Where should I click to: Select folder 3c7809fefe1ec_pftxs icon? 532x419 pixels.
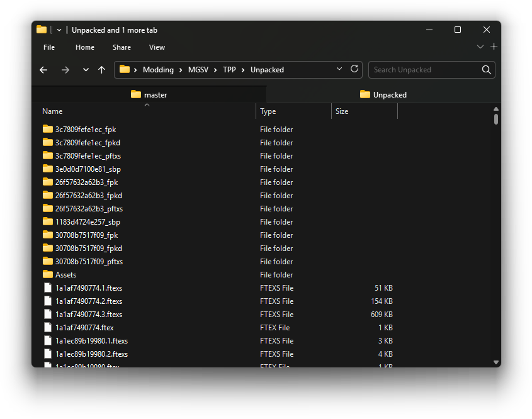tap(47, 155)
